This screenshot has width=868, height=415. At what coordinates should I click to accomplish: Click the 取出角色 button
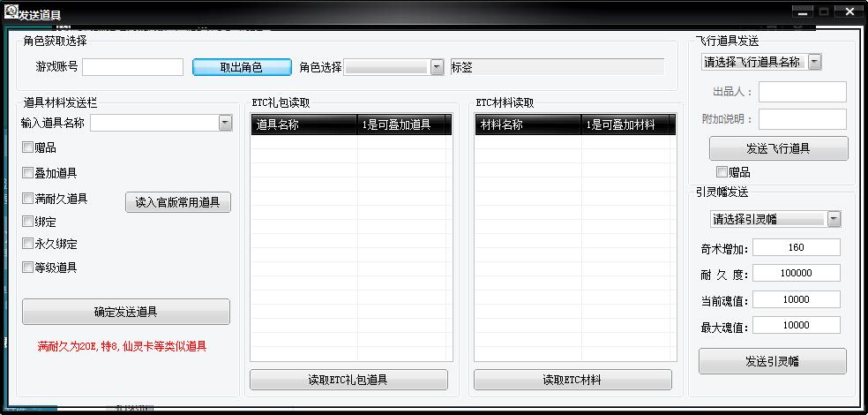click(x=241, y=67)
